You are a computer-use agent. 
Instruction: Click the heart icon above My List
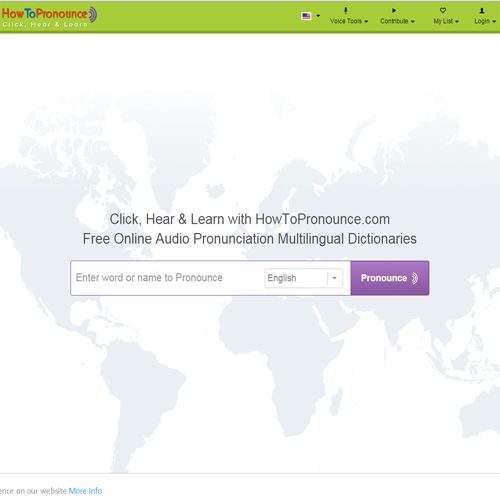tap(443, 11)
